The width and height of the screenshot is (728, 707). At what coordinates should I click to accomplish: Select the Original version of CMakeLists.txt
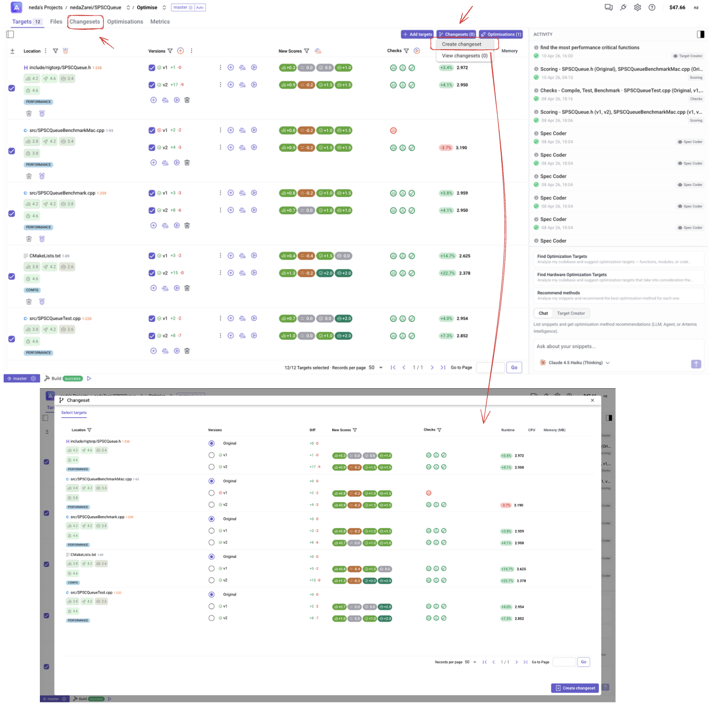tap(211, 556)
